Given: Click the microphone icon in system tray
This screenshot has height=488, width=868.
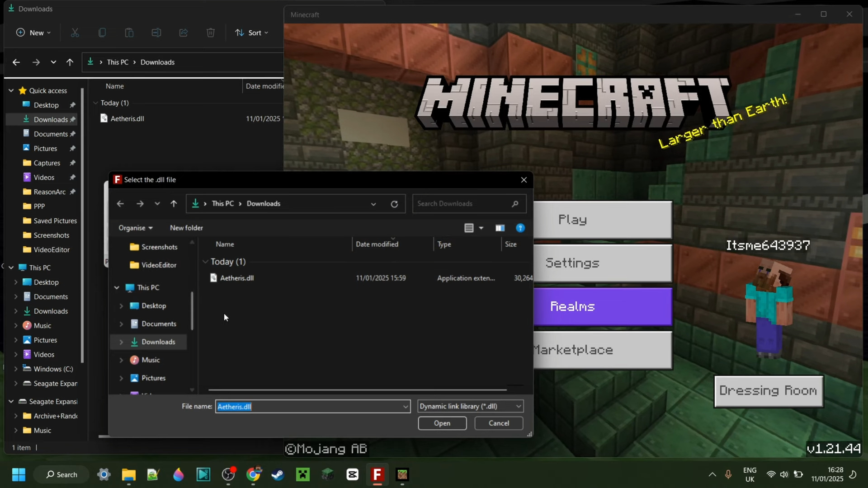Looking at the screenshot, I should (x=728, y=474).
